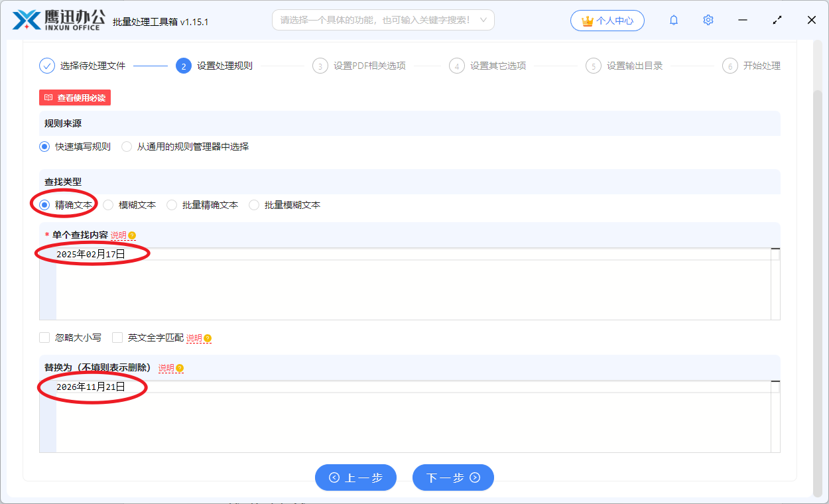The image size is (829, 504).
Task: Open the function search dropdown arrow
Action: pyautogui.click(x=483, y=21)
